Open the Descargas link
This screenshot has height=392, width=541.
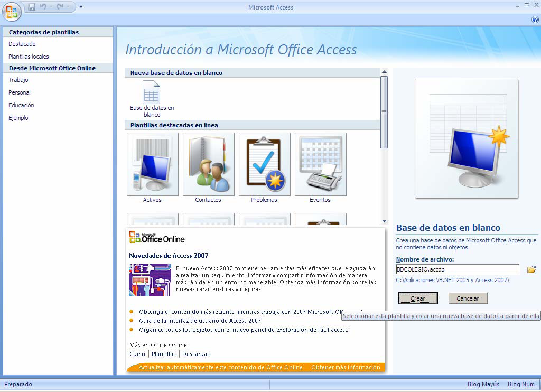[x=195, y=354]
